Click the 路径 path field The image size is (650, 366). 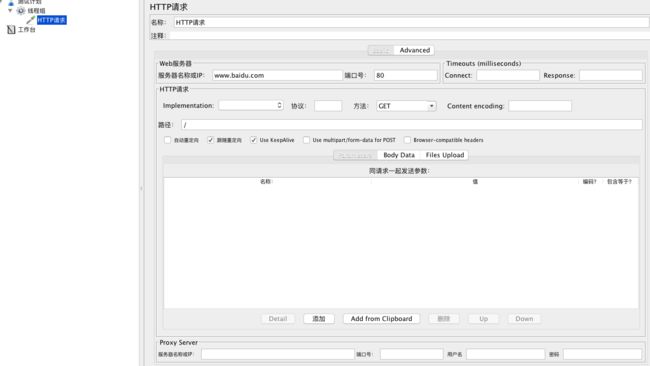(412, 125)
